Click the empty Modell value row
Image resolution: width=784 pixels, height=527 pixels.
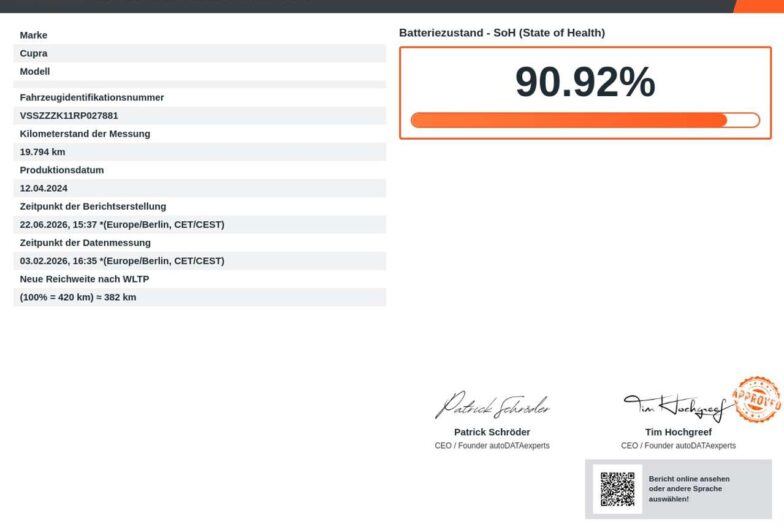[200, 84]
